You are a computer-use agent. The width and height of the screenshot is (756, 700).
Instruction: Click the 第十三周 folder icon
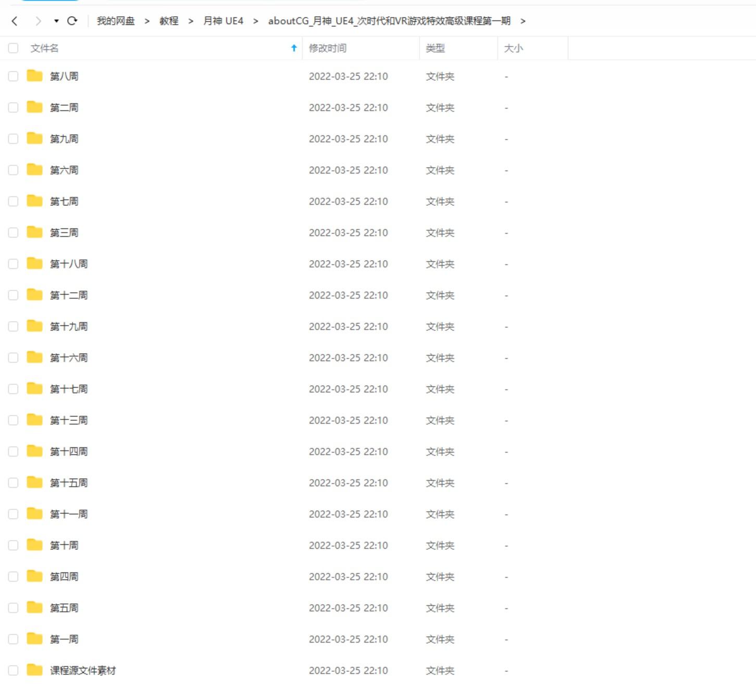34,420
